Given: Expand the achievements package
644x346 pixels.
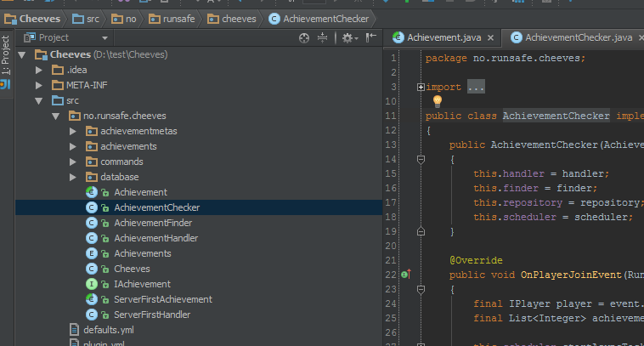Looking at the screenshot, I should [73, 146].
